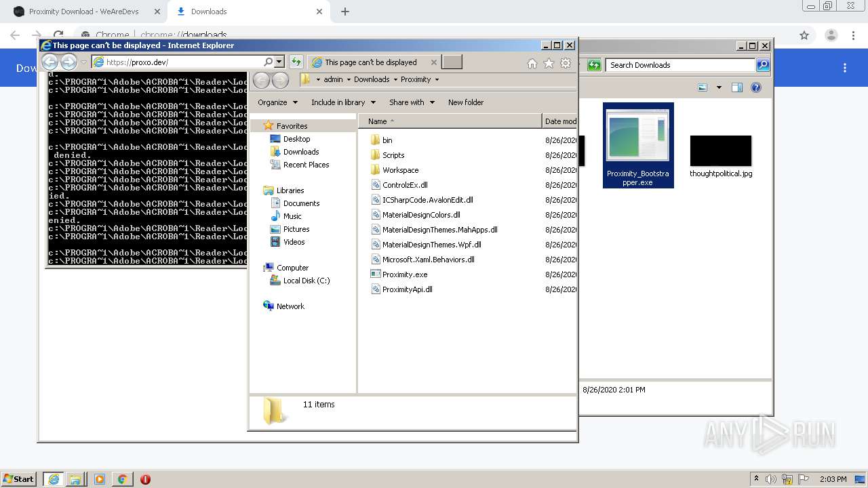The height and width of the screenshot is (488, 868).
Task: Bookmark page with Chrome star icon
Action: pyautogui.click(x=804, y=35)
